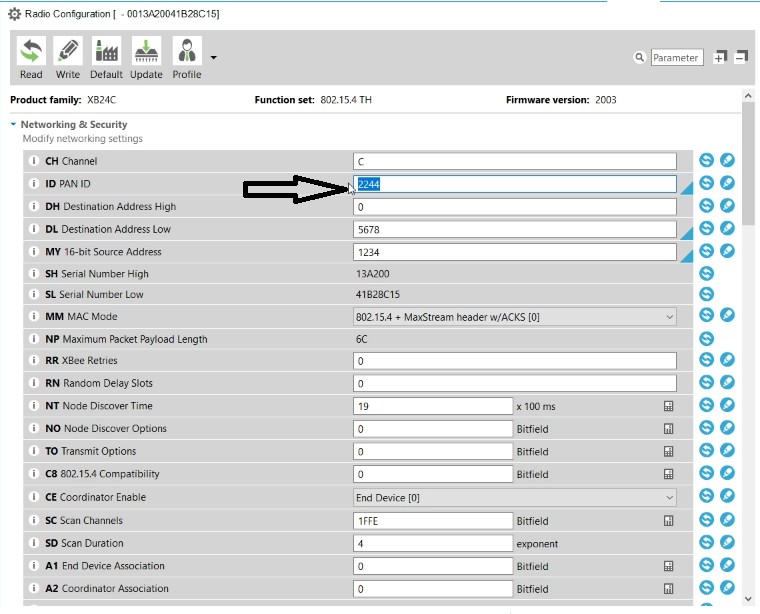Show info for ID PAN ID
760x614 pixels.
33,184
